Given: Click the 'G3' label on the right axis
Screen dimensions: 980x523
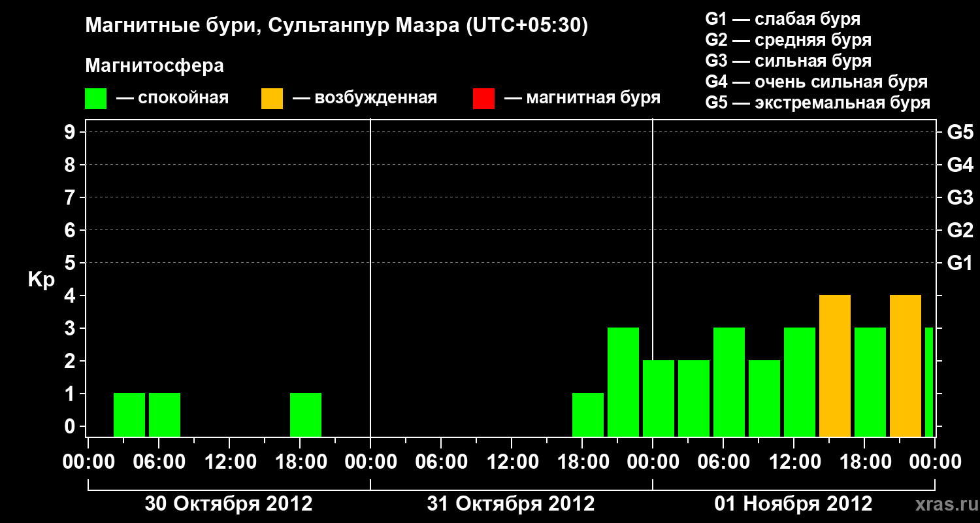Looking at the screenshot, I should coord(960,198).
